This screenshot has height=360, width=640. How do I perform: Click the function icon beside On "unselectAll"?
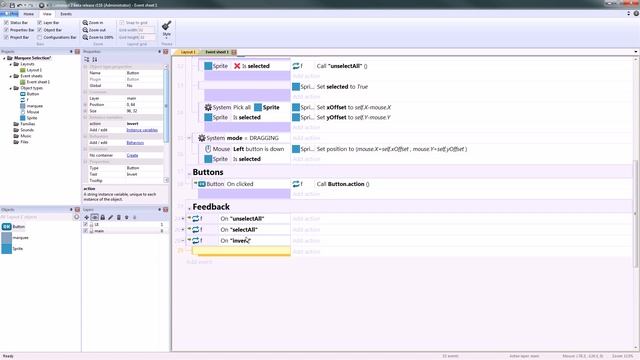click(196, 219)
